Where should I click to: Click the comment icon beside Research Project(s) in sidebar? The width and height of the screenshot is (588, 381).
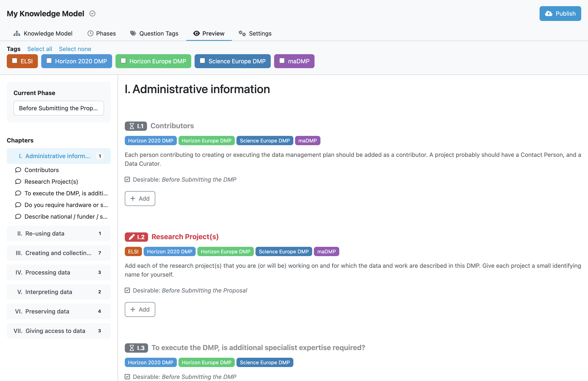(x=18, y=181)
